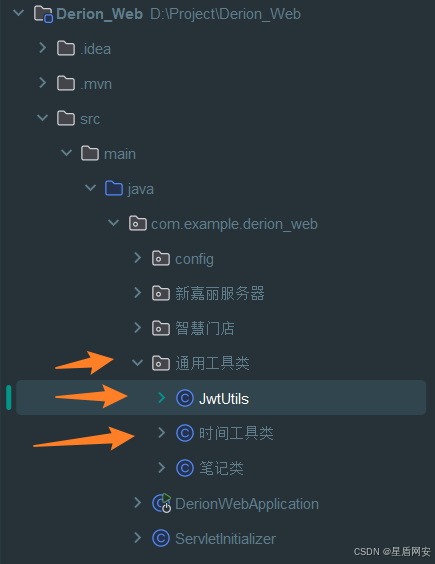Expand the 新嘉丽服务器 package
Screen dimensions: 435x564
tap(137, 293)
